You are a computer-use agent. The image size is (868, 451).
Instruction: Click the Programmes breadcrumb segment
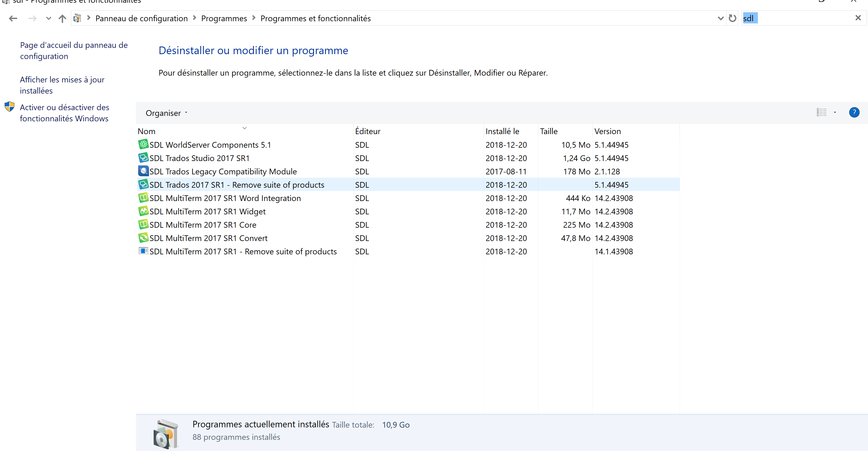pos(224,18)
